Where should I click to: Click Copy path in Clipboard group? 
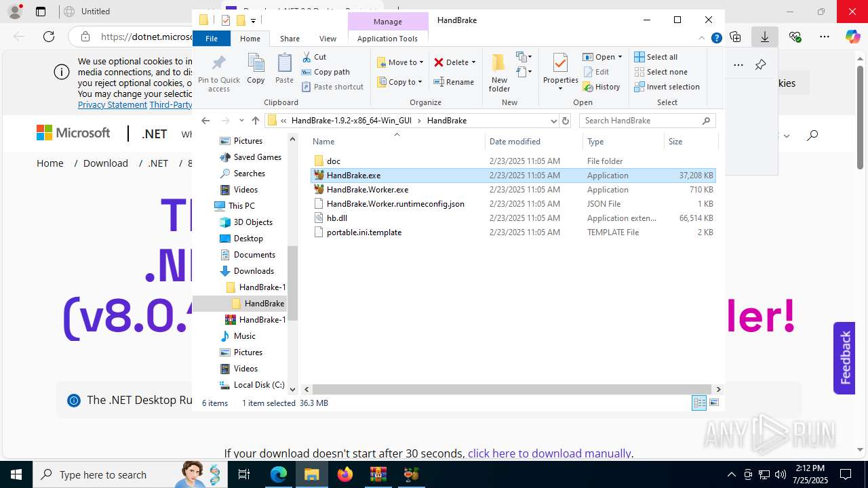[325, 72]
